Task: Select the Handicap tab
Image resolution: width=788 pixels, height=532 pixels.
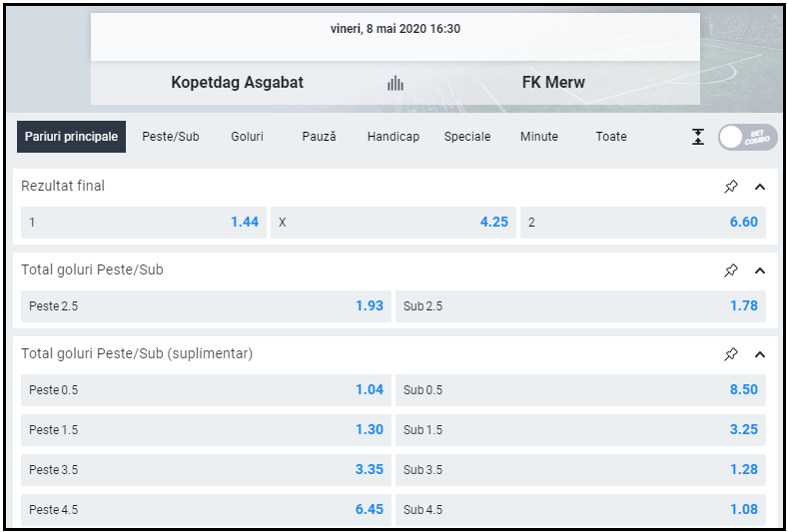Action: coord(394,137)
